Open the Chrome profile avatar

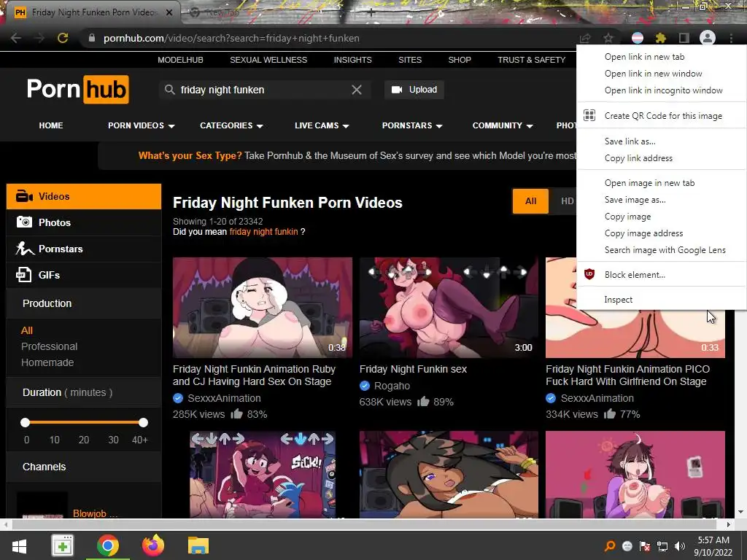click(708, 38)
